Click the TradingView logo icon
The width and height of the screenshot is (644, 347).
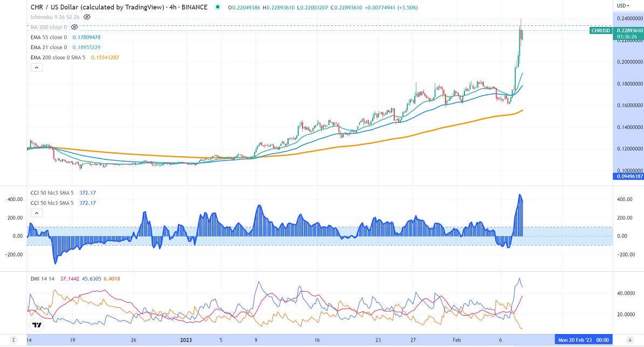click(x=37, y=325)
